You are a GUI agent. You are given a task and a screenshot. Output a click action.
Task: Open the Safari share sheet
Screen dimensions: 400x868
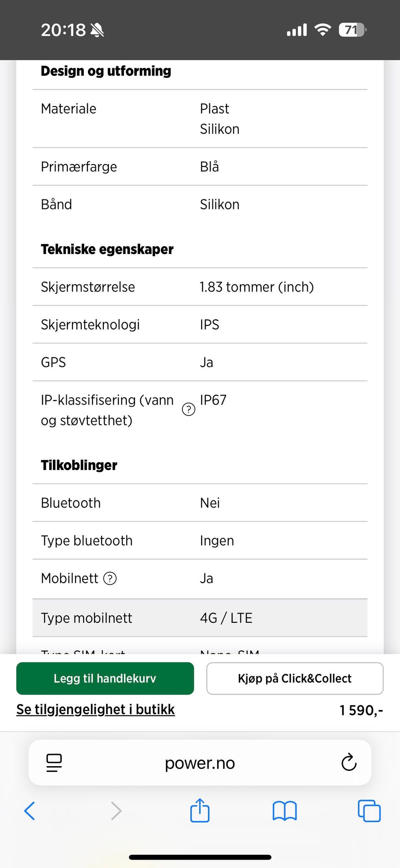point(200,810)
